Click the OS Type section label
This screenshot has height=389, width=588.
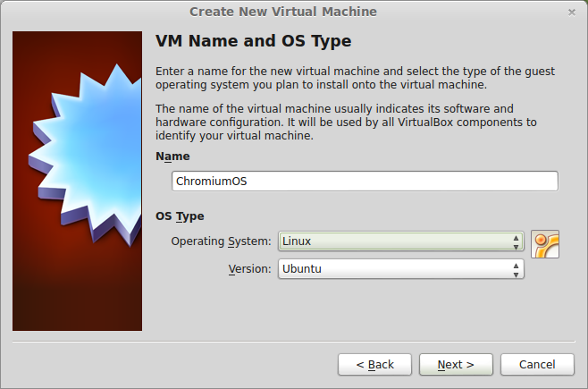click(180, 216)
